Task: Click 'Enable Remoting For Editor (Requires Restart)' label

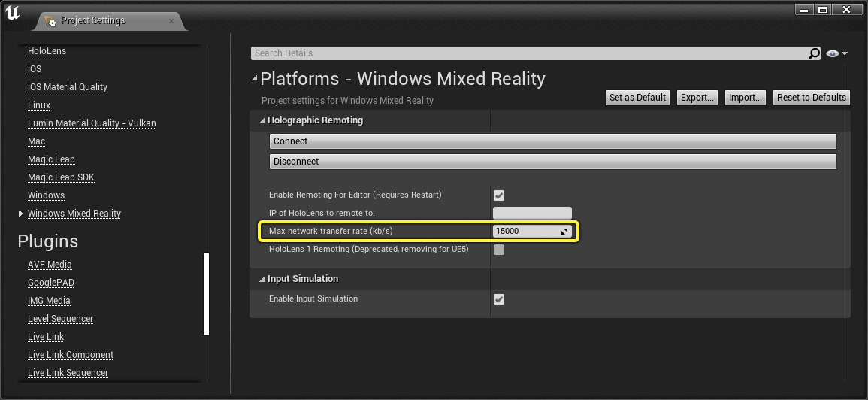Action: coord(355,195)
